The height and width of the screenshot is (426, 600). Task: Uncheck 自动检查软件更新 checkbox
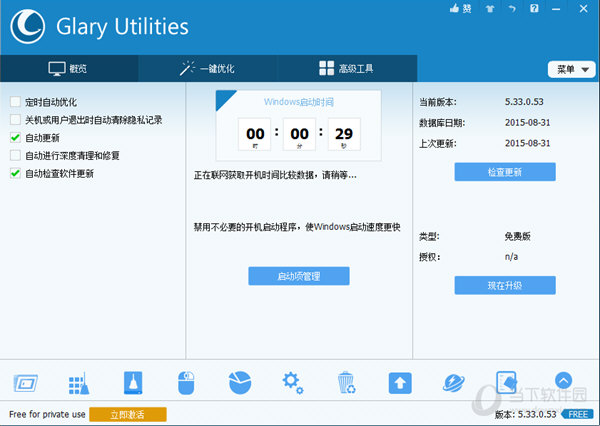point(15,173)
